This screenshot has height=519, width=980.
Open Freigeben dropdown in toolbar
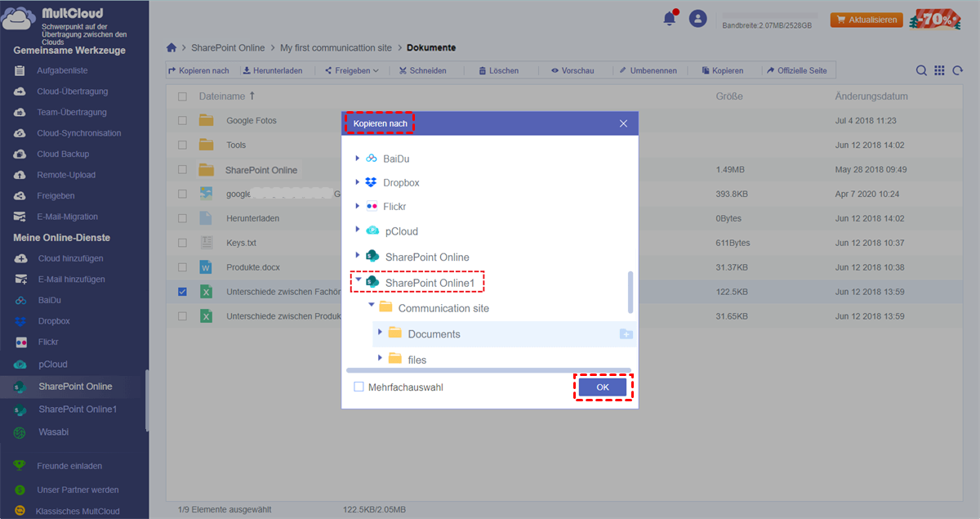click(351, 71)
